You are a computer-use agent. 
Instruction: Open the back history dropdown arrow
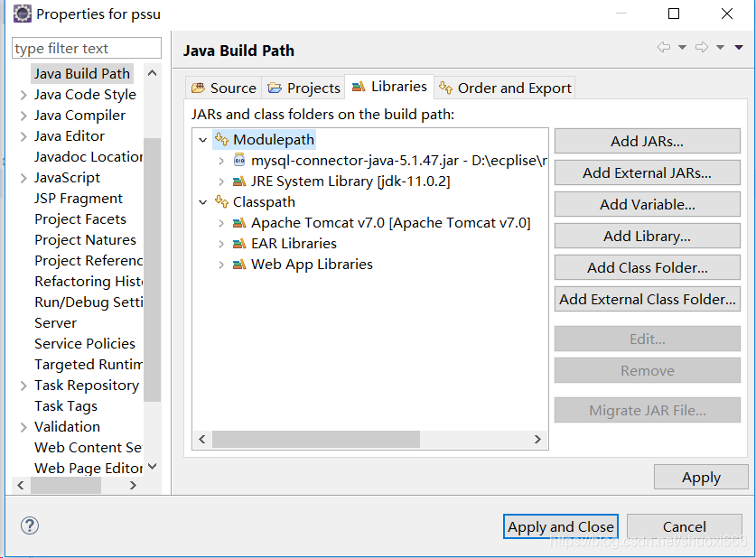[682, 47]
